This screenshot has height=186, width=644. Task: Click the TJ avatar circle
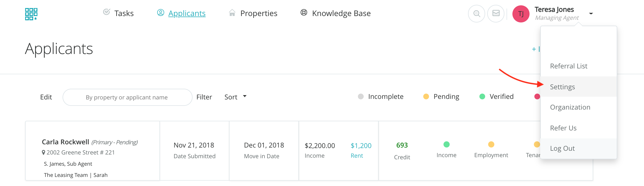pos(521,14)
